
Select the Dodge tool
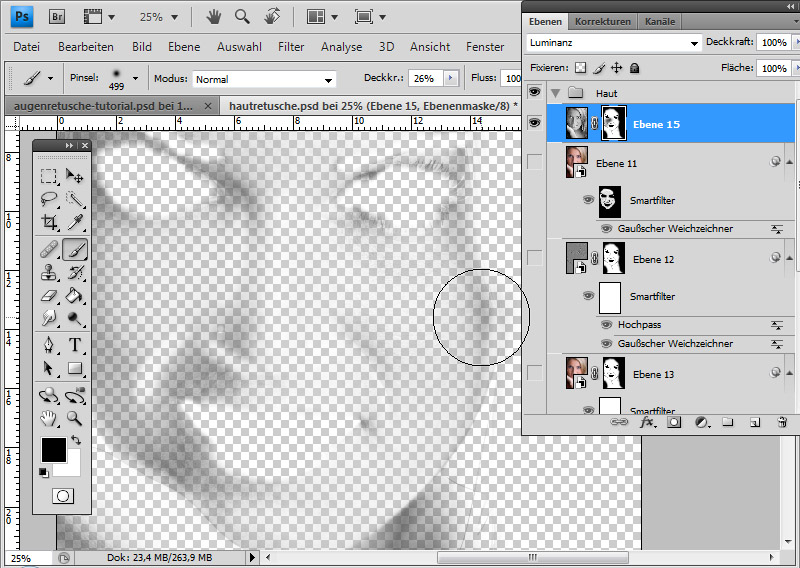(x=75, y=318)
